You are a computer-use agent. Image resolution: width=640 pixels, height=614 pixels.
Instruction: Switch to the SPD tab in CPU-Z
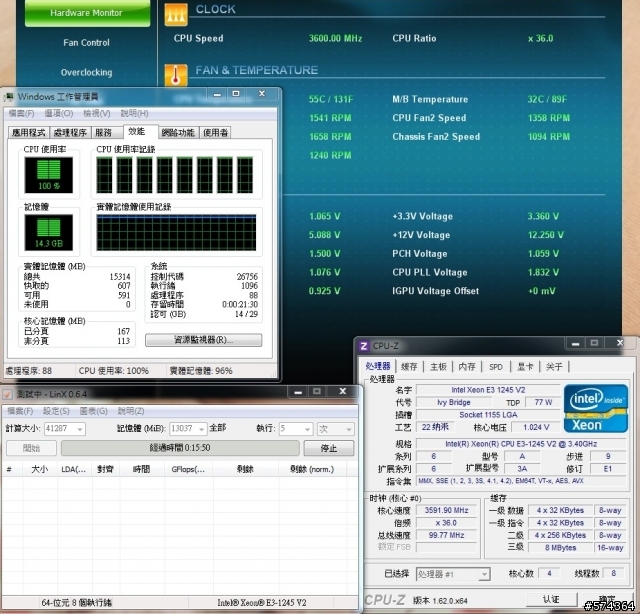point(496,367)
